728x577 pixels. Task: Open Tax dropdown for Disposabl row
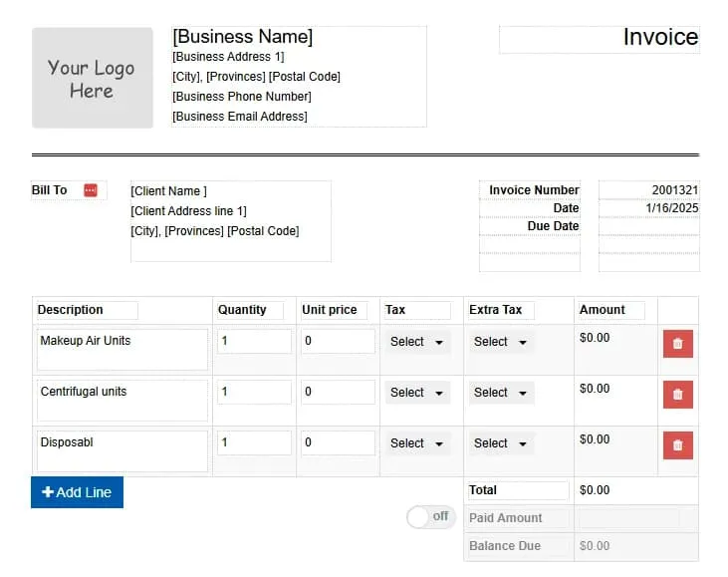[417, 443]
